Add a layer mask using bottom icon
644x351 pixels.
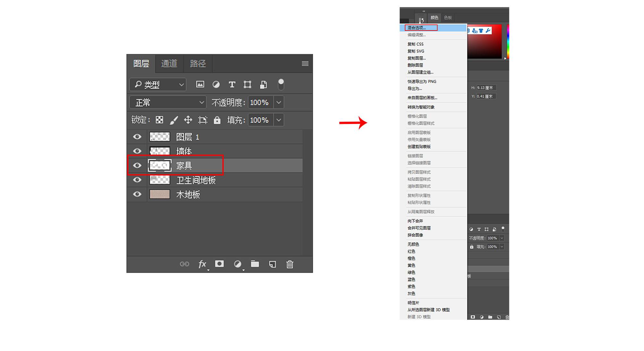pyautogui.click(x=219, y=264)
